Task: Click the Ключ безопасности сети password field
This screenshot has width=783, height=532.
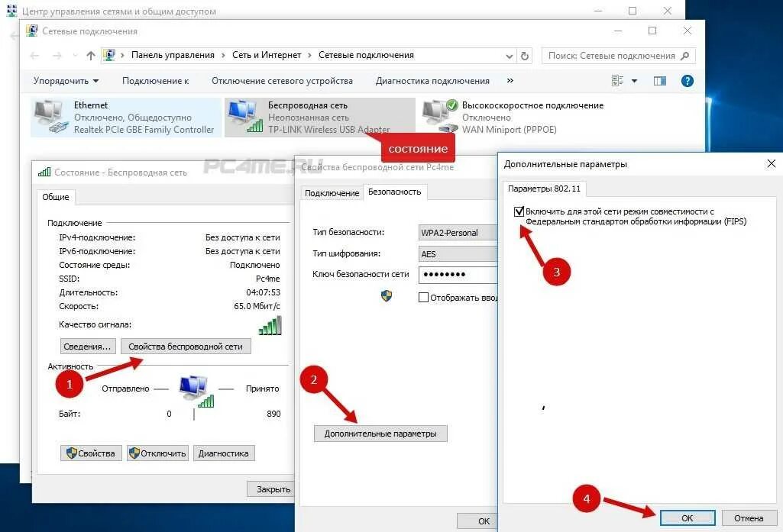Action: tap(458, 275)
